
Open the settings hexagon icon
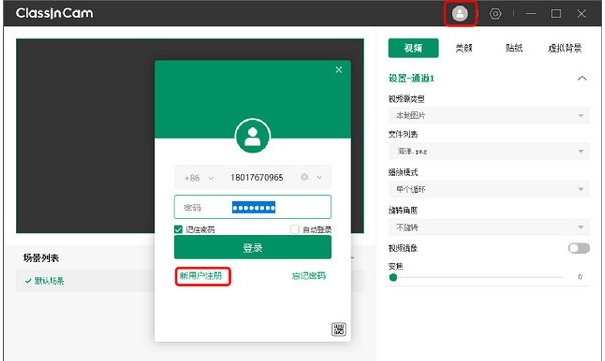495,14
